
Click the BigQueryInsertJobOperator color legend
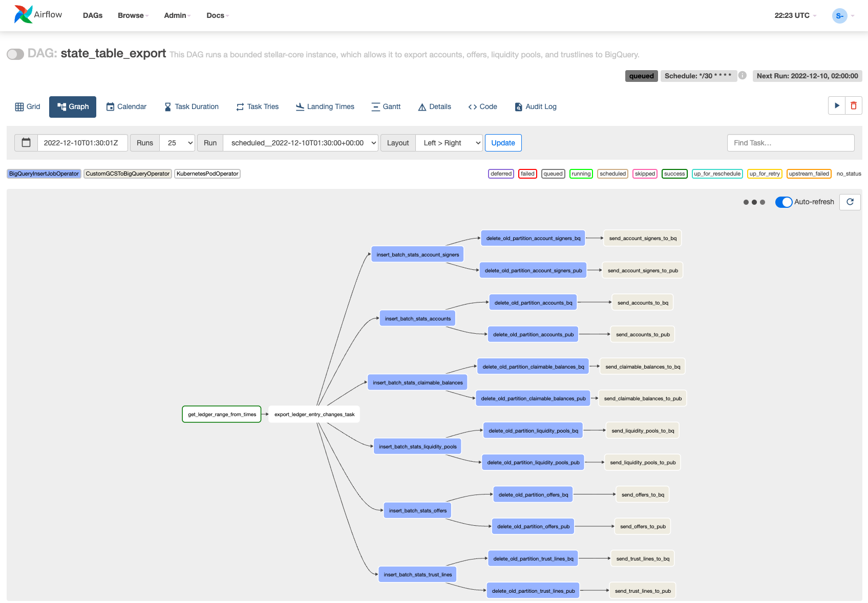point(44,174)
